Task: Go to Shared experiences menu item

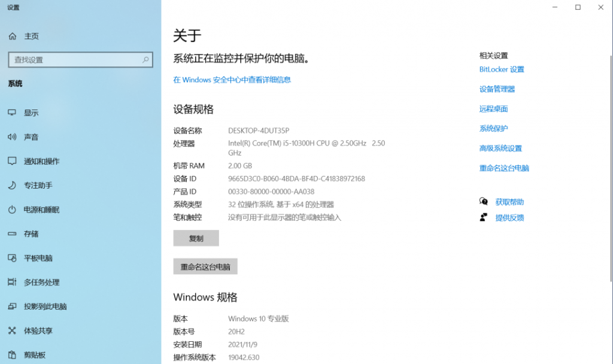Action: pyautogui.click(x=38, y=330)
